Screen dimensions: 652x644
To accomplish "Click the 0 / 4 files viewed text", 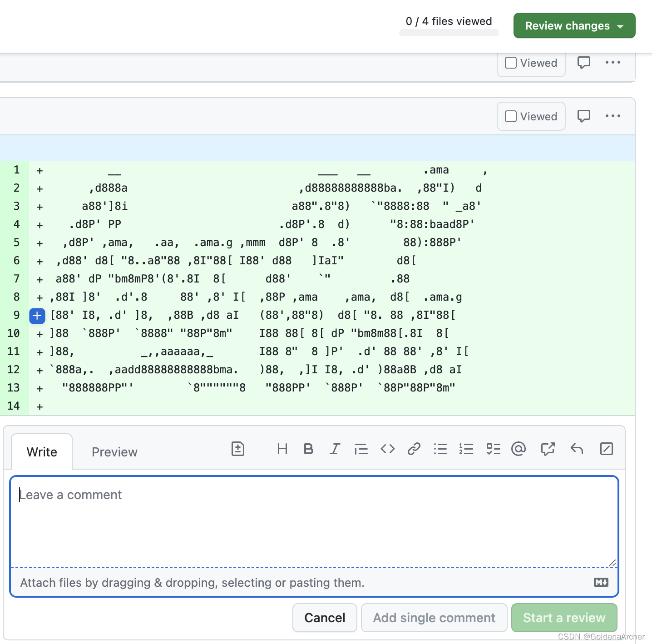I will (449, 21).
